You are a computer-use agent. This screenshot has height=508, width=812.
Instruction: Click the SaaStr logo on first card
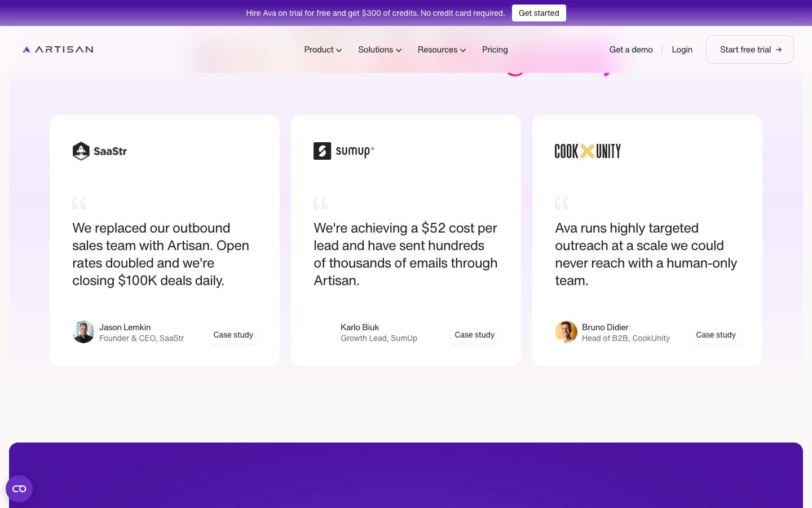pyautogui.click(x=100, y=151)
